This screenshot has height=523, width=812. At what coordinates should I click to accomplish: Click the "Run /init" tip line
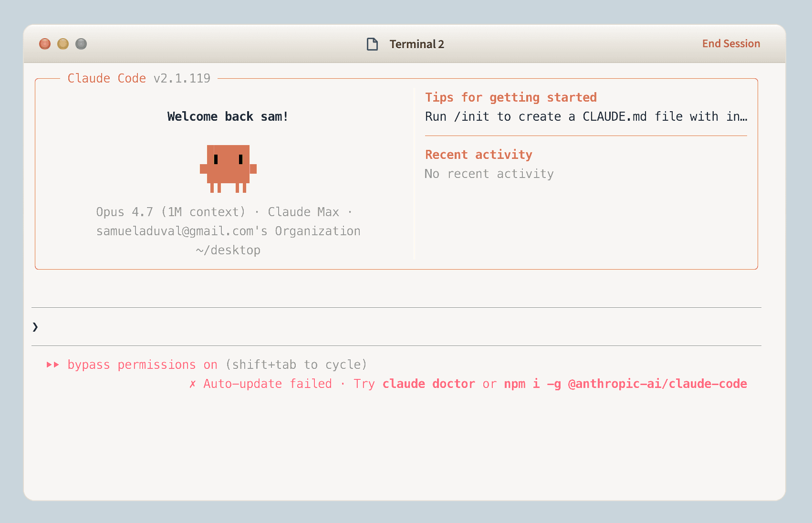586,116
